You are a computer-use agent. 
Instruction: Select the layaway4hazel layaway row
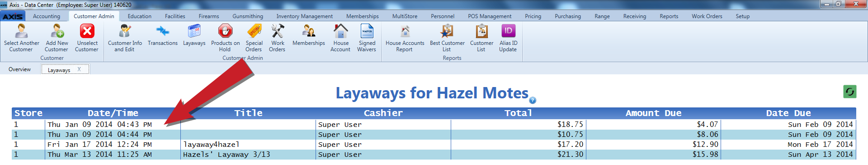[434, 144]
